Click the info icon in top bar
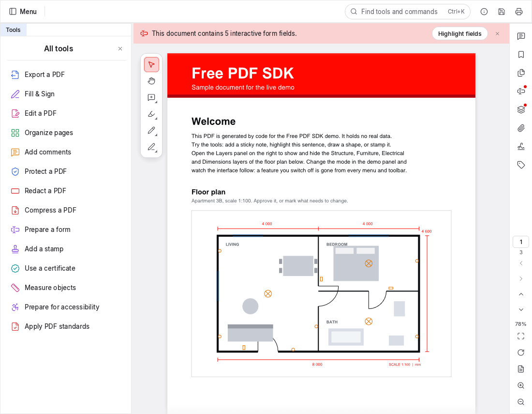The width and height of the screenshot is (532, 414). click(484, 12)
